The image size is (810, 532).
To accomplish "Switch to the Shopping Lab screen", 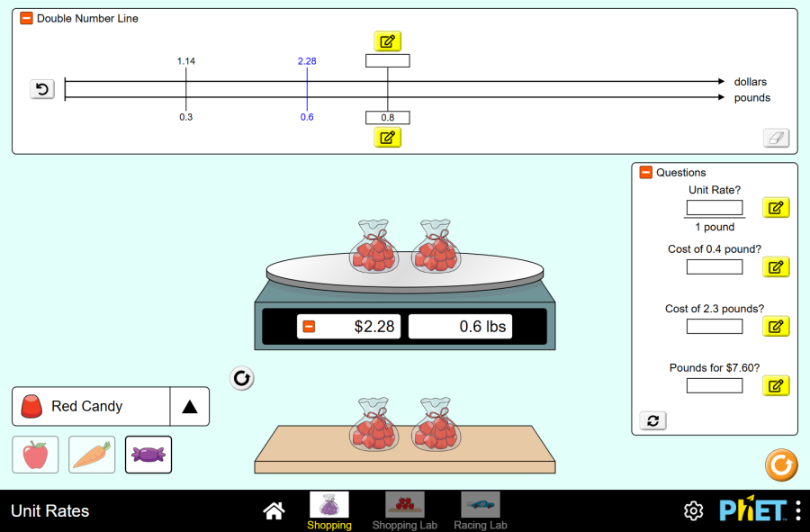I will [405, 509].
